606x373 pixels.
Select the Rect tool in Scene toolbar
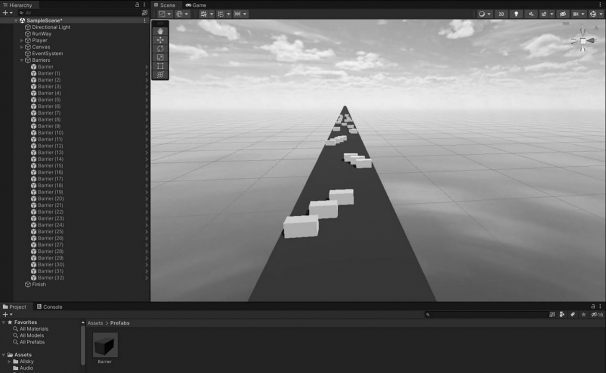160,66
